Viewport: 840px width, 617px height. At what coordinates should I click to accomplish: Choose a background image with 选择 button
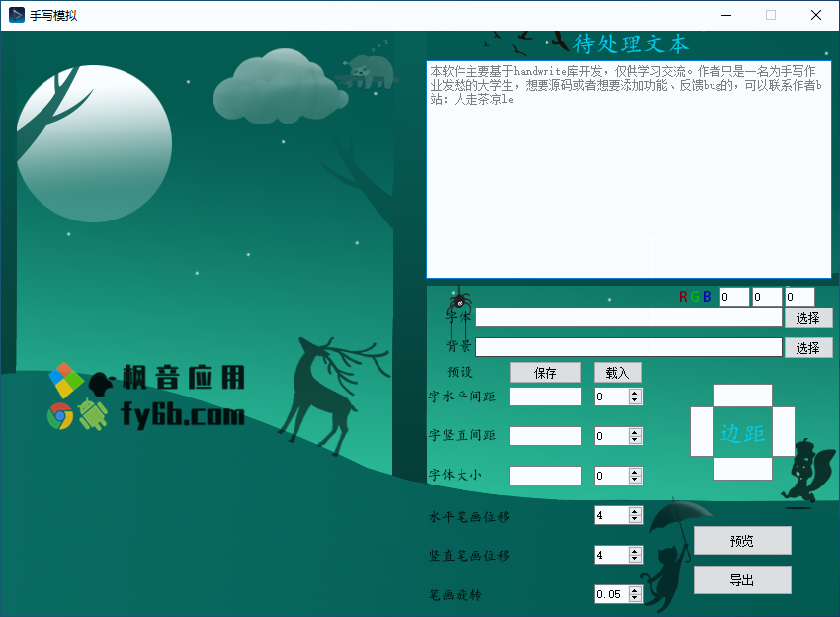[808, 348]
